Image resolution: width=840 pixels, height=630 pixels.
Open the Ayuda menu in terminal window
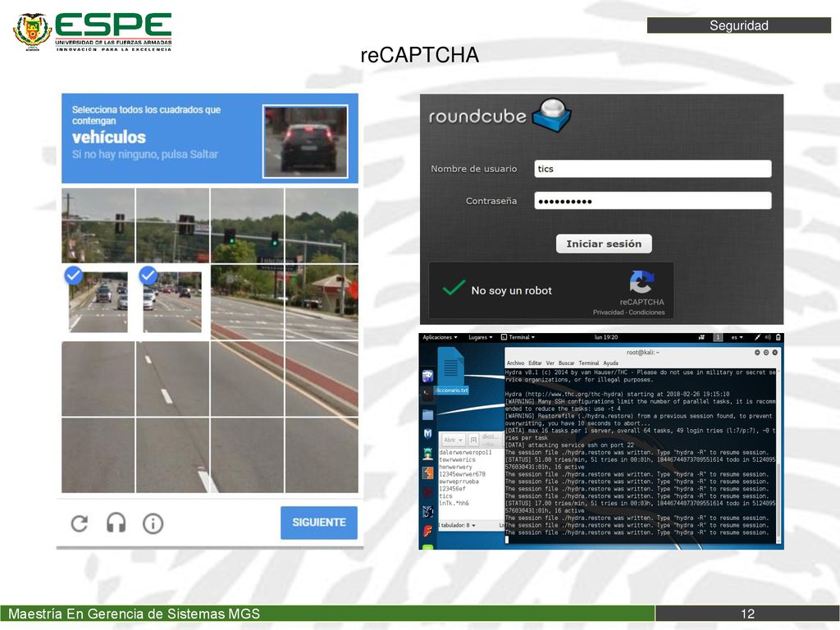click(610, 363)
